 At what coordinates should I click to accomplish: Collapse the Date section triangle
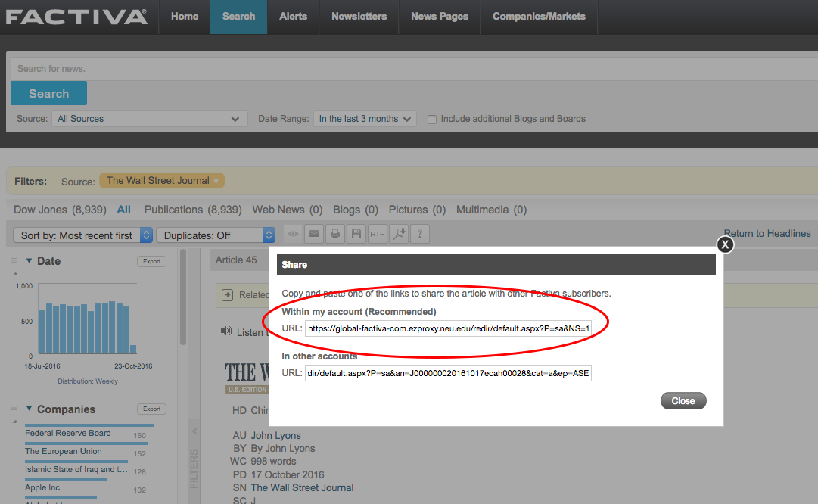[30, 260]
